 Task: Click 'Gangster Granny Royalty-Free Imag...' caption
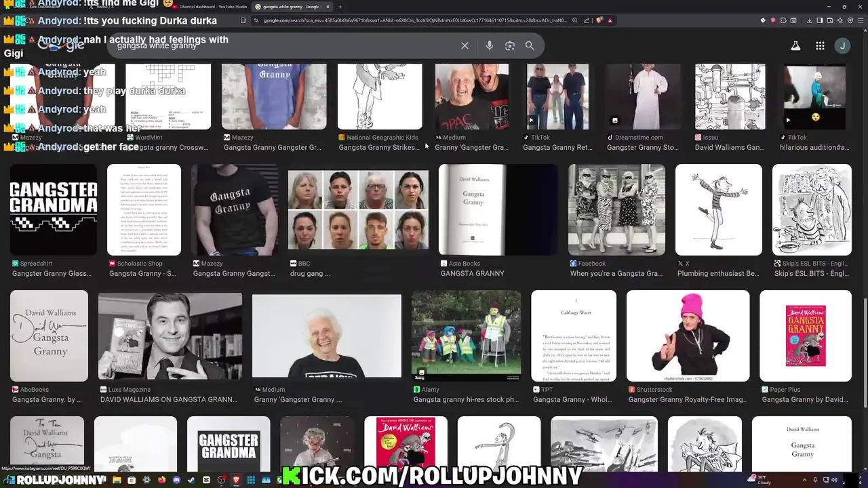click(688, 400)
